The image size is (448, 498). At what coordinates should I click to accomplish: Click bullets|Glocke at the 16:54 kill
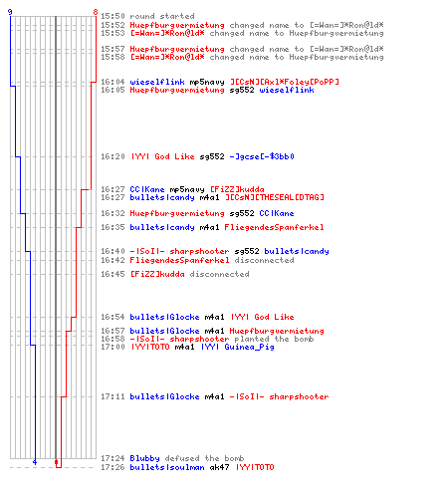tap(164, 317)
